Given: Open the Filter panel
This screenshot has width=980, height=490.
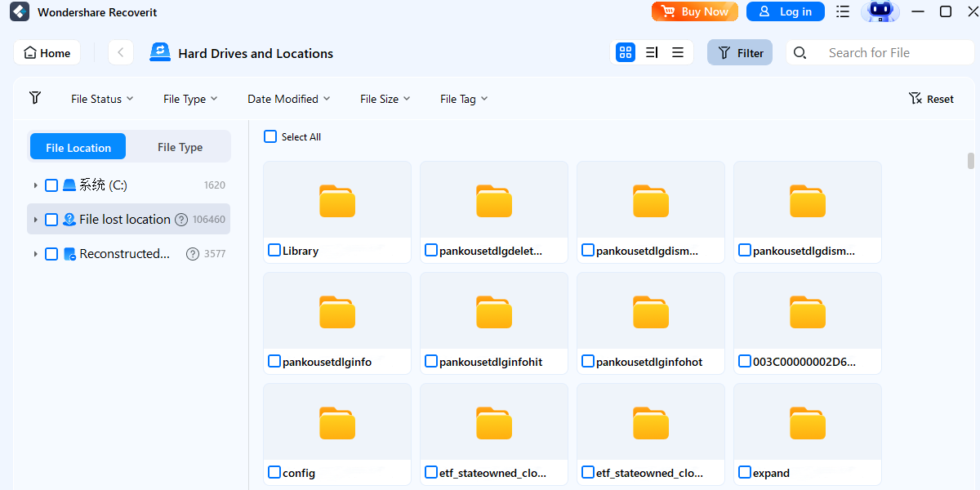Looking at the screenshot, I should [x=739, y=52].
